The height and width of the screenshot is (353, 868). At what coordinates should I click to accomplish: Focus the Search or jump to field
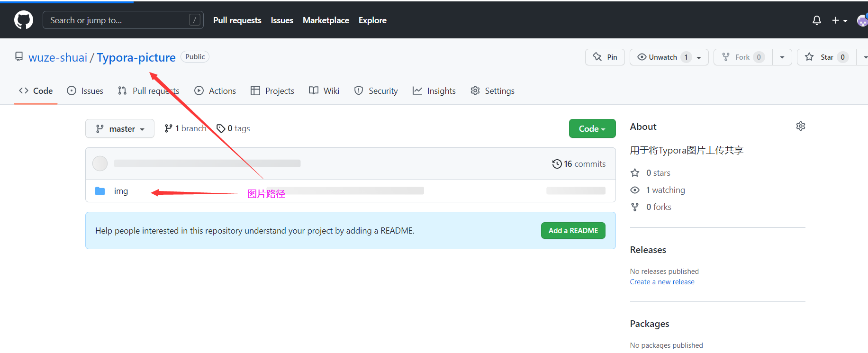click(123, 20)
